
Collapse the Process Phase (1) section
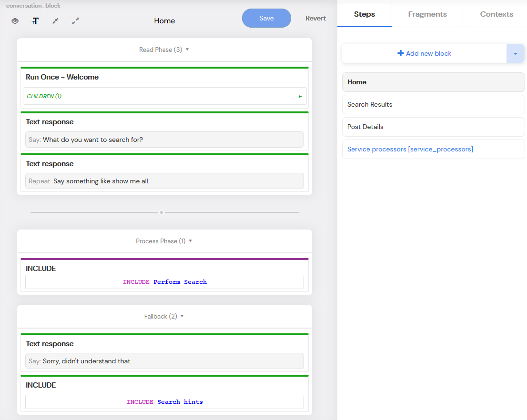tap(164, 241)
